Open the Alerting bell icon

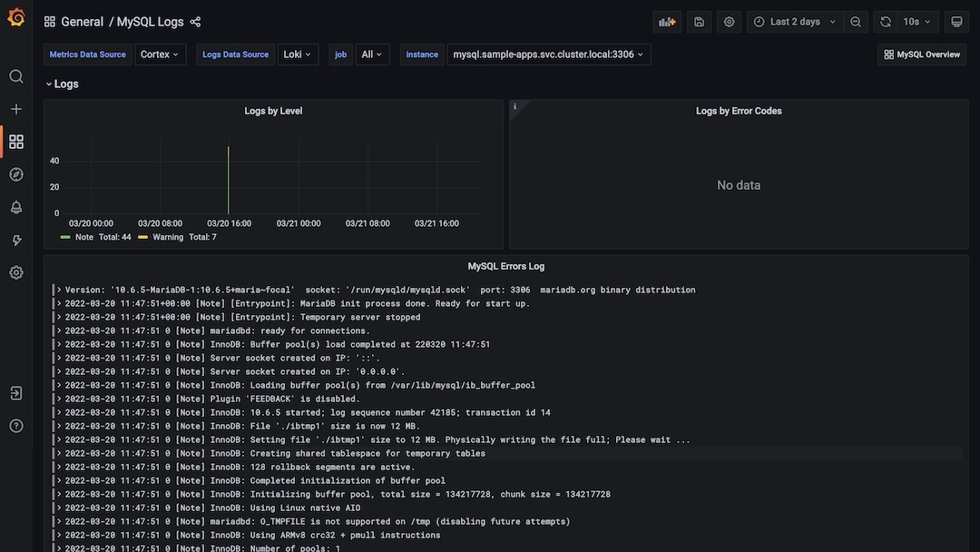(x=16, y=207)
